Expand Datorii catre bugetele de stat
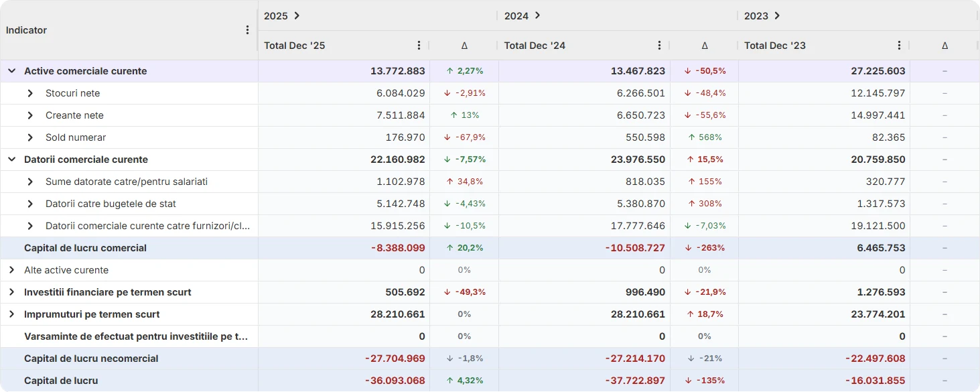980x392 pixels. pos(30,204)
